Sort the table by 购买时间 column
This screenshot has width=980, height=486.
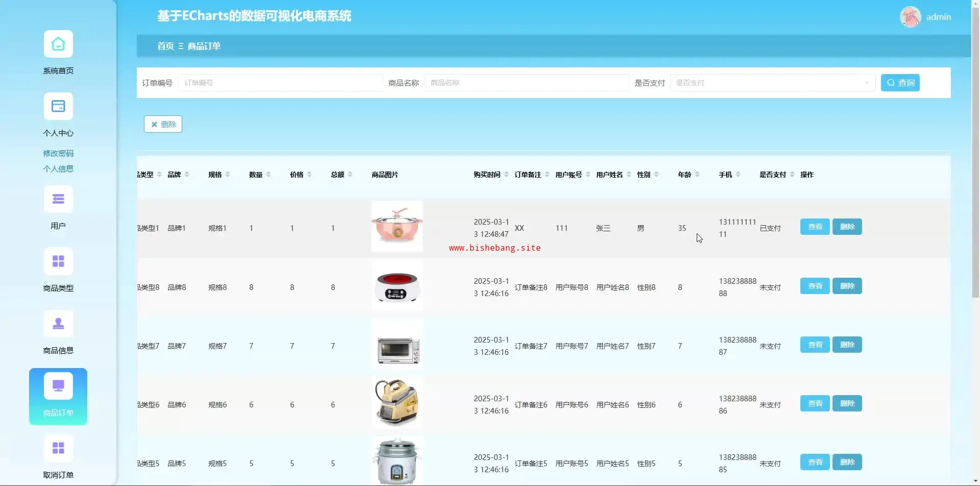(506, 175)
